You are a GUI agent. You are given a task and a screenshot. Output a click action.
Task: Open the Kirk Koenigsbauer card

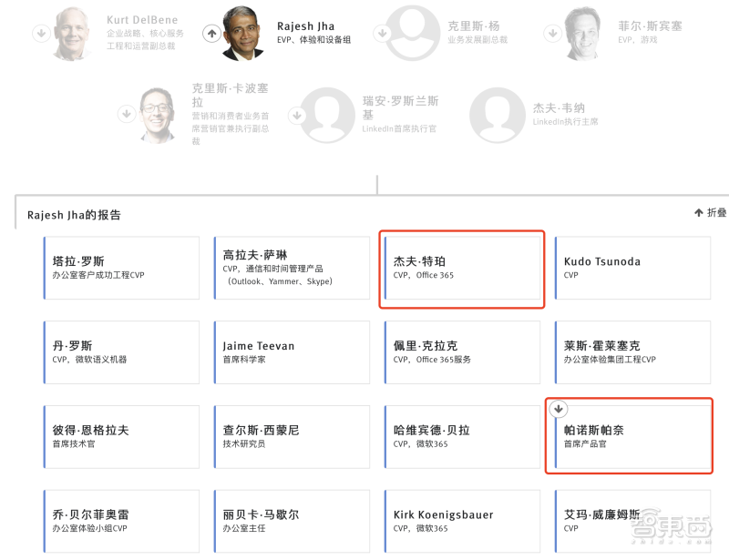click(462, 522)
